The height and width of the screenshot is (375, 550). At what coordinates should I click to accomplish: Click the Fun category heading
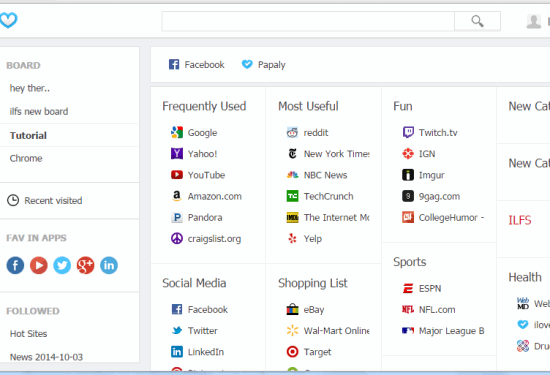[403, 106]
